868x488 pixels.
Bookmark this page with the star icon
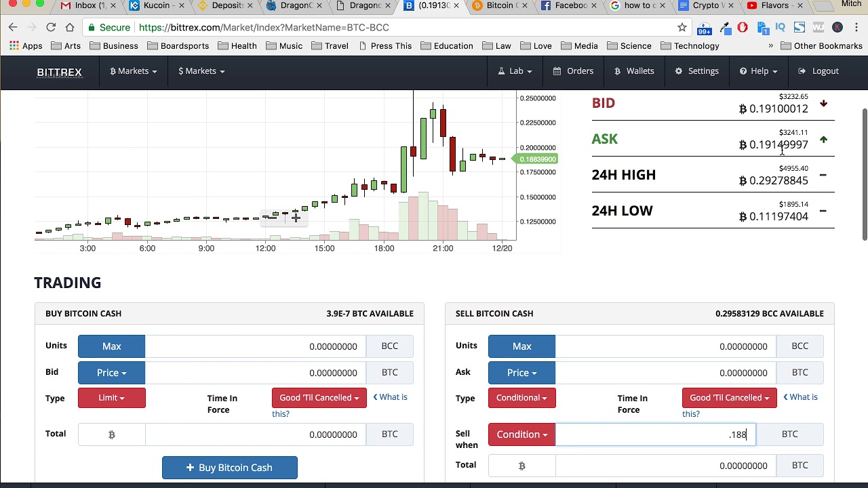tap(682, 27)
